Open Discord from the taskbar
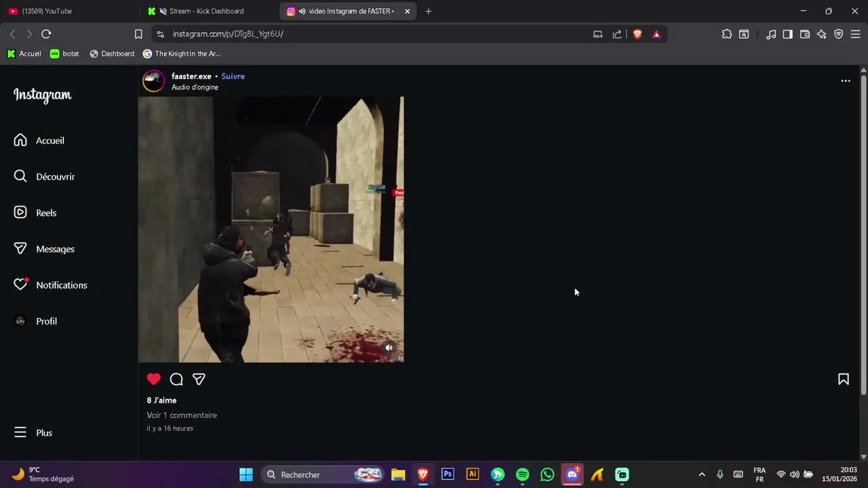This screenshot has width=868, height=488. [x=572, y=474]
